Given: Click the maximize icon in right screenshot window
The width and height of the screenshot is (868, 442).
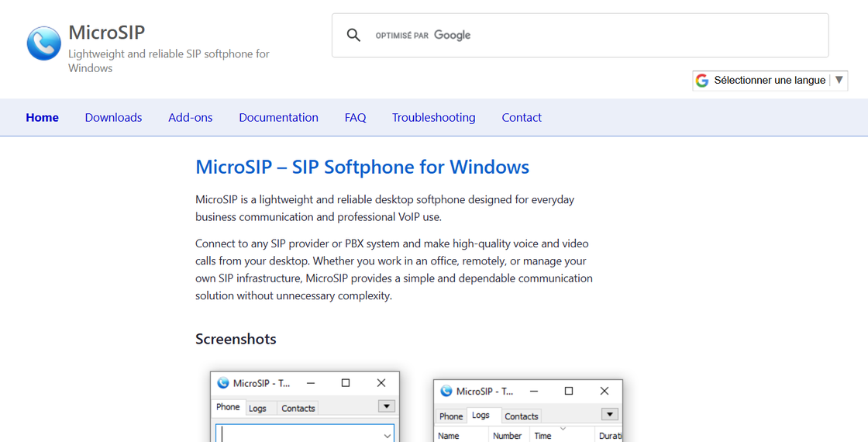Looking at the screenshot, I should (569, 391).
